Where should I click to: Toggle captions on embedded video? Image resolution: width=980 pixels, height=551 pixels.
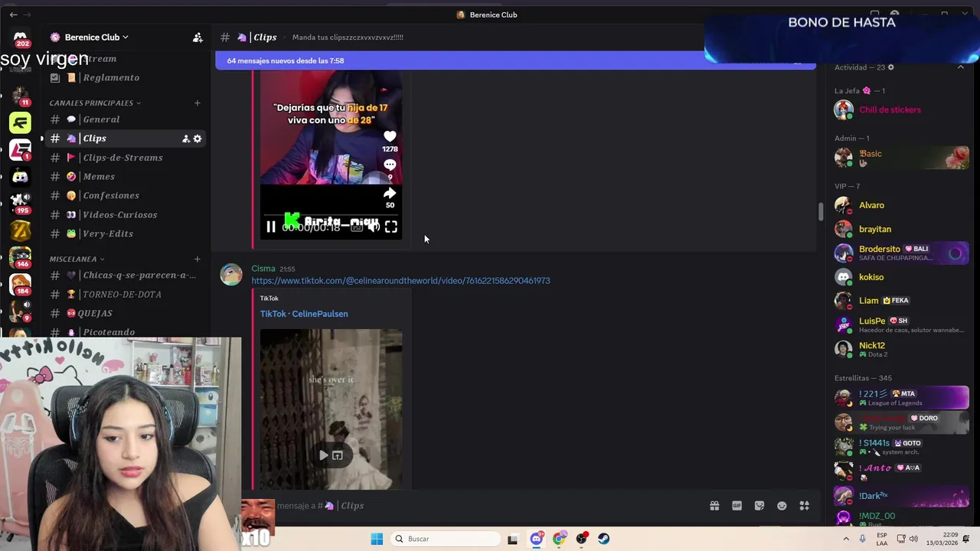pyautogui.click(x=356, y=227)
